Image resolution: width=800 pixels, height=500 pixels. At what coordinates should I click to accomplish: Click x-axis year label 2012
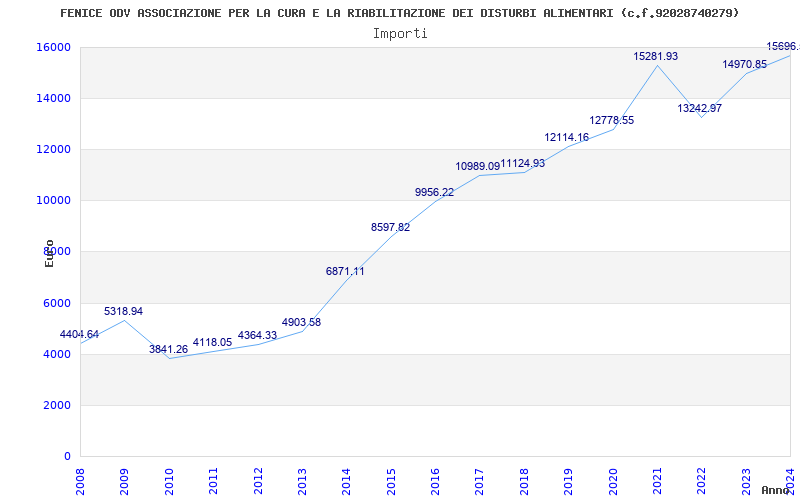(258, 482)
